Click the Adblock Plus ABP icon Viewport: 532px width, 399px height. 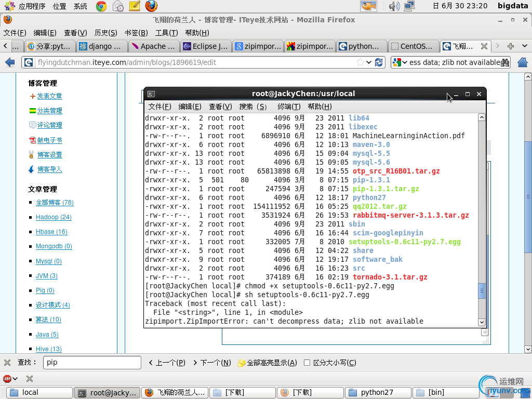pos(7,379)
